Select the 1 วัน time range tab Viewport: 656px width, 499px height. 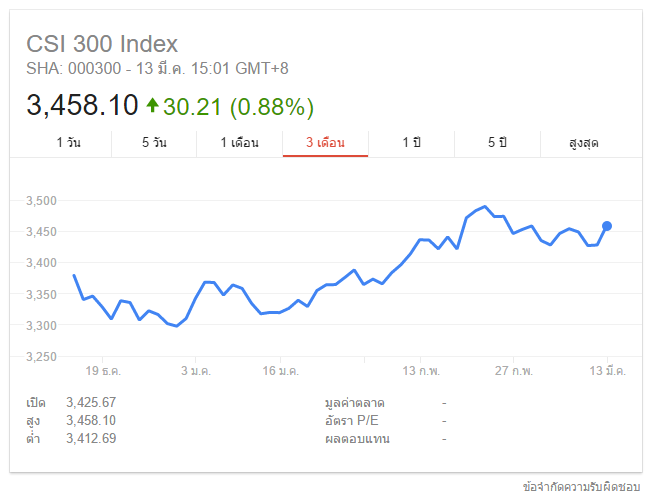point(69,143)
